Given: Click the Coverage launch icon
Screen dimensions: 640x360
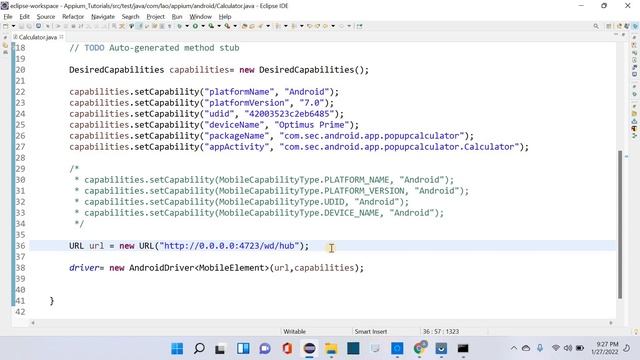Looking at the screenshot, I should (211, 26).
